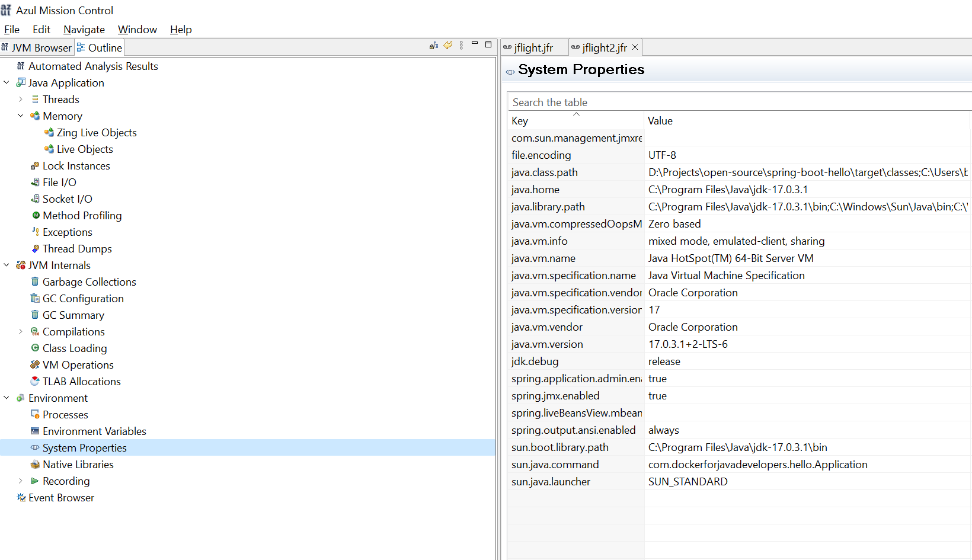Collapse the Memory tree node
The width and height of the screenshot is (972, 560).
pyautogui.click(x=21, y=116)
